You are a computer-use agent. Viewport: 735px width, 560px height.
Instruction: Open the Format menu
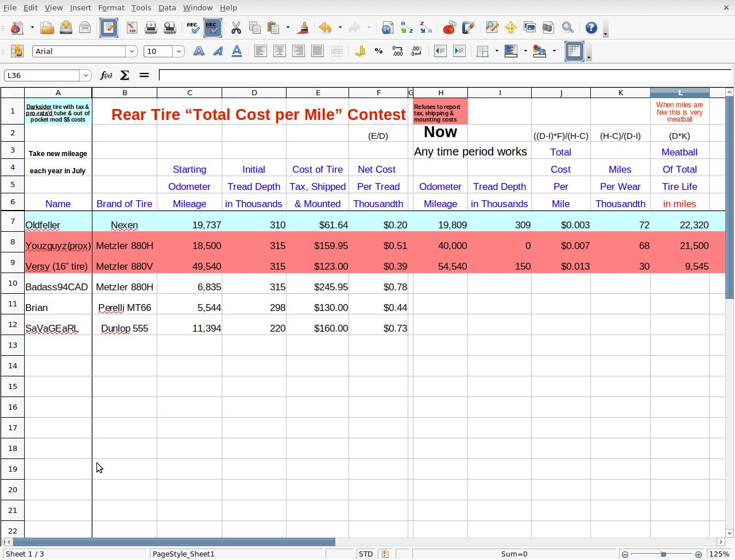pos(111,7)
